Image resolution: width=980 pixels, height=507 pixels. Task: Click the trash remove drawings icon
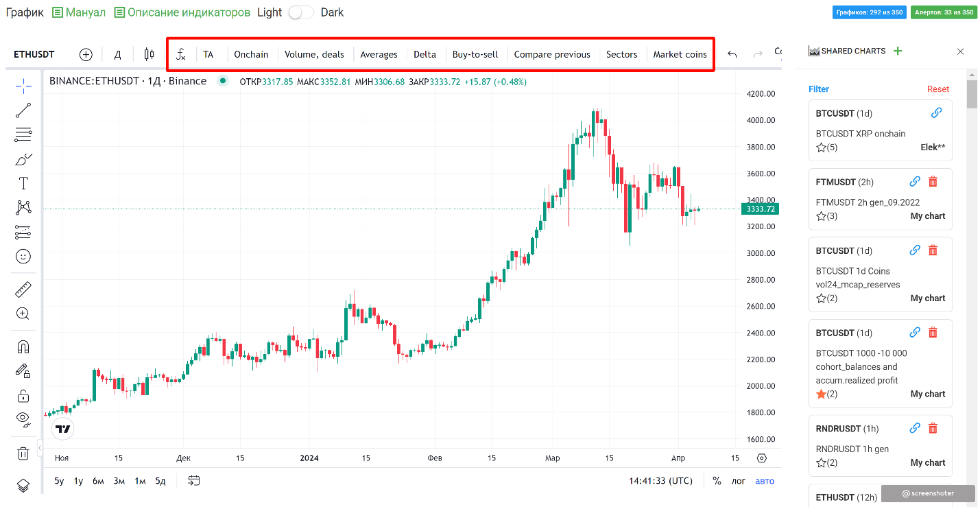(23, 453)
